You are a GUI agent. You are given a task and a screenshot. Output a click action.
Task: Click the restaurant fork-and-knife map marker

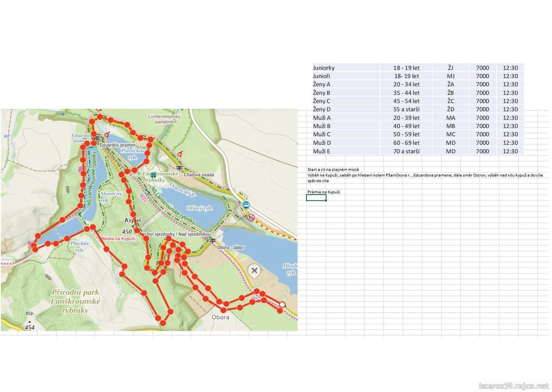point(254,270)
